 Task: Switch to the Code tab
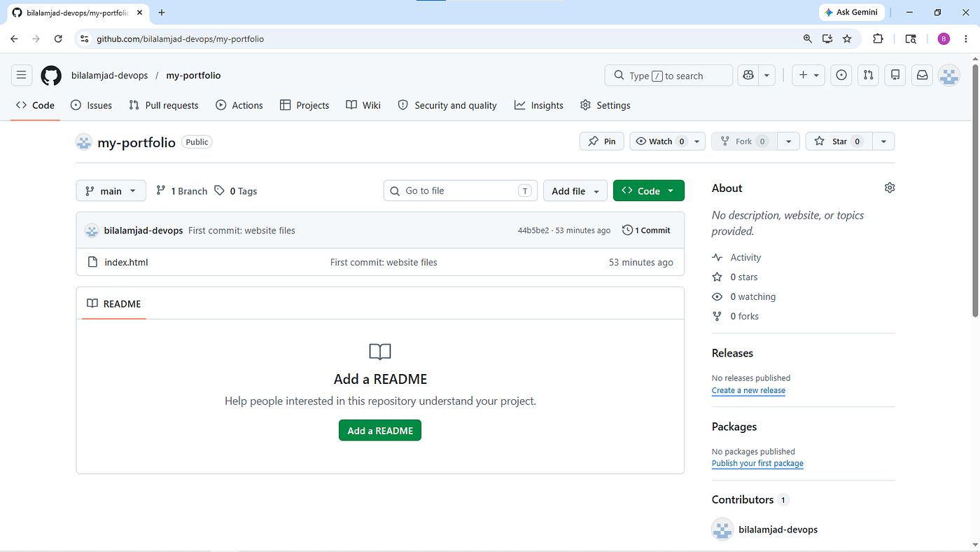pos(35,105)
